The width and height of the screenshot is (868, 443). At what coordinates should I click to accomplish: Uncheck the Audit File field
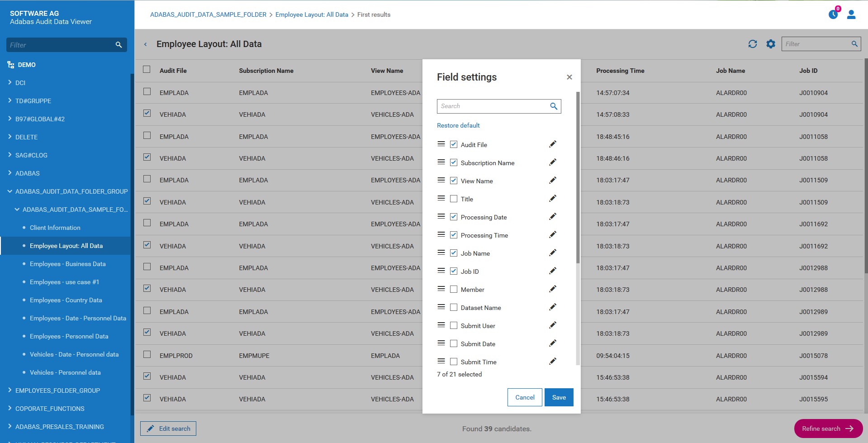454,144
